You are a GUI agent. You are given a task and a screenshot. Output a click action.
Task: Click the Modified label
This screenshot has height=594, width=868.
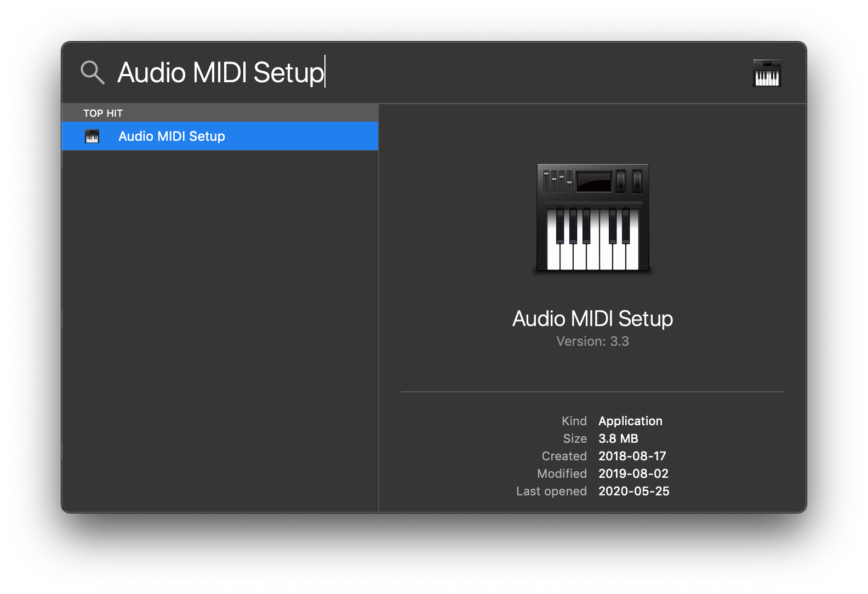tap(562, 473)
